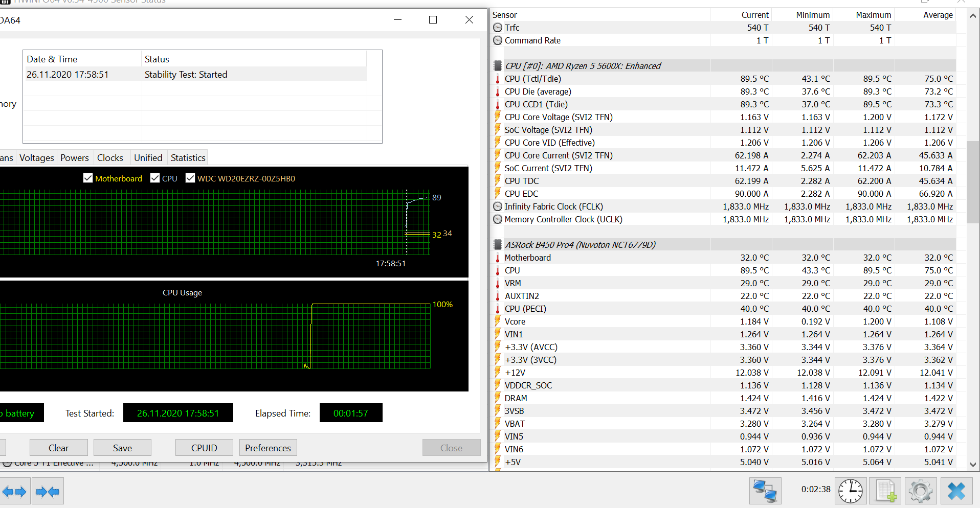Open sensor settings gear icon

pyautogui.click(x=921, y=492)
